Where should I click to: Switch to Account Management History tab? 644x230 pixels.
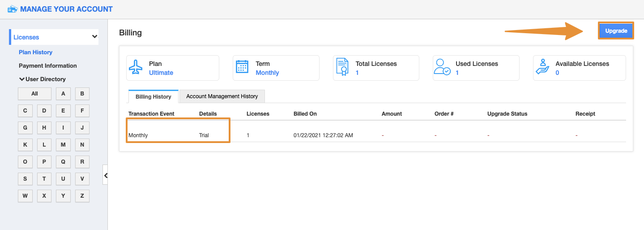pos(222,96)
